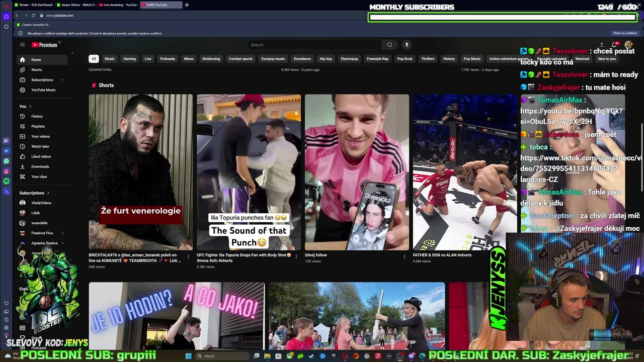644x362 pixels.
Task: Select the Thrillers filter chip
Action: pos(428,59)
